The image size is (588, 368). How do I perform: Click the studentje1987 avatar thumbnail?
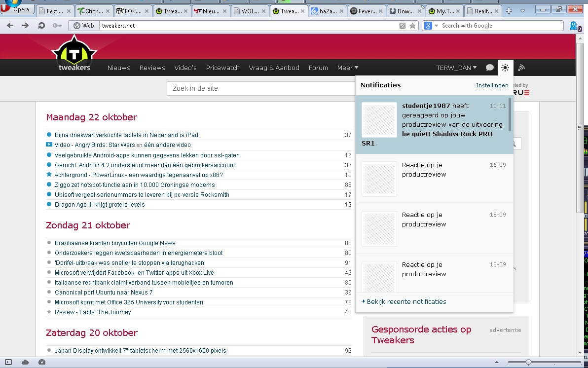pyautogui.click(x=379, y=120)
